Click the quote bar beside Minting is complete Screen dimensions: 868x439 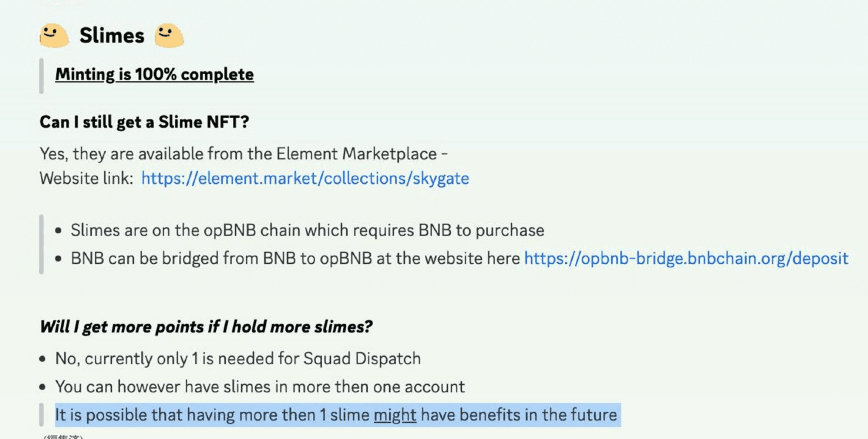(x=41, y=76)
